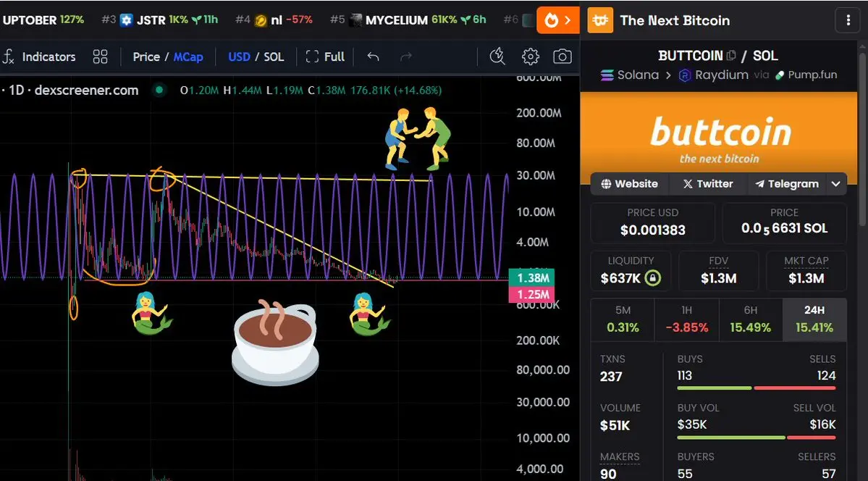
Task: Open the three-dot options menu
Action: [848, 20]
